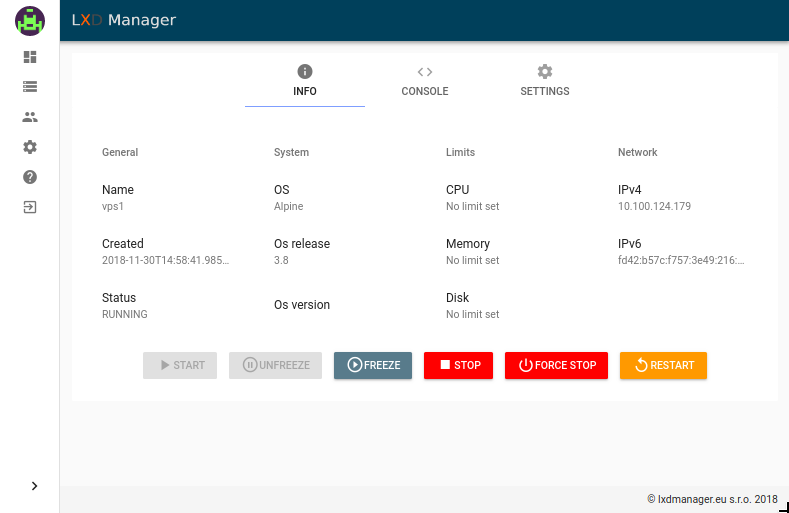The height and width of the screenshot is (513, 789).
Task: Click the System section heading
Action: [291, 152]
